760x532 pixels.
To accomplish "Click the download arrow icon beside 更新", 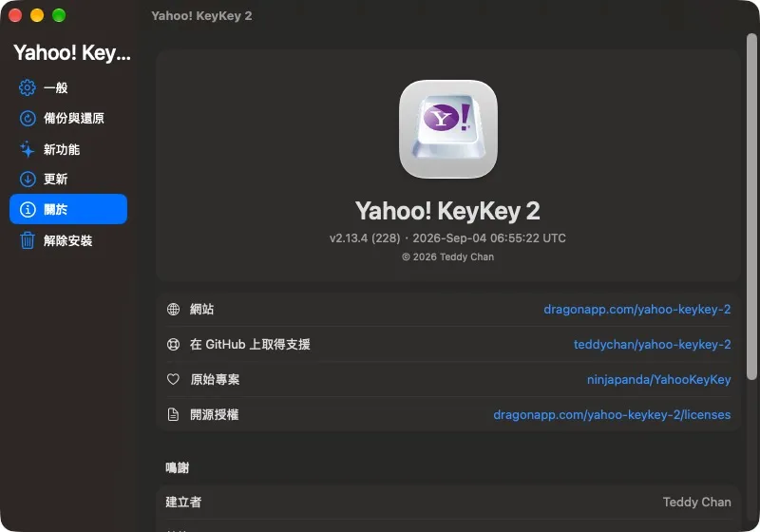I will click(28, 180).
